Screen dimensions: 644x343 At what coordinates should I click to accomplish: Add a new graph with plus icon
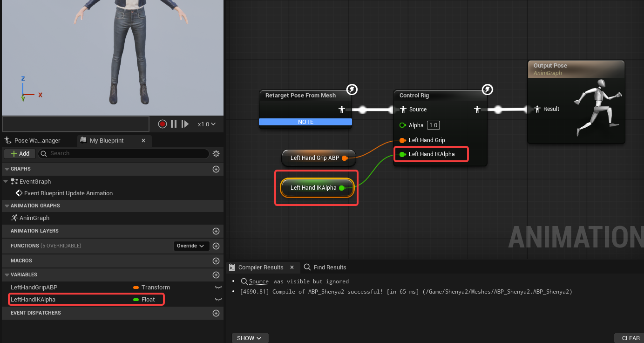[x=216, y=169]
